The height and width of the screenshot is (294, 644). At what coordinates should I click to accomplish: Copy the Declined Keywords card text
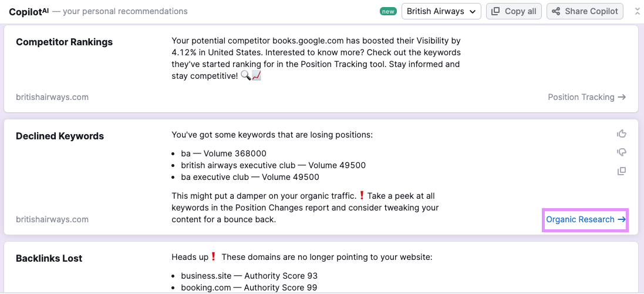click(622, 171)
